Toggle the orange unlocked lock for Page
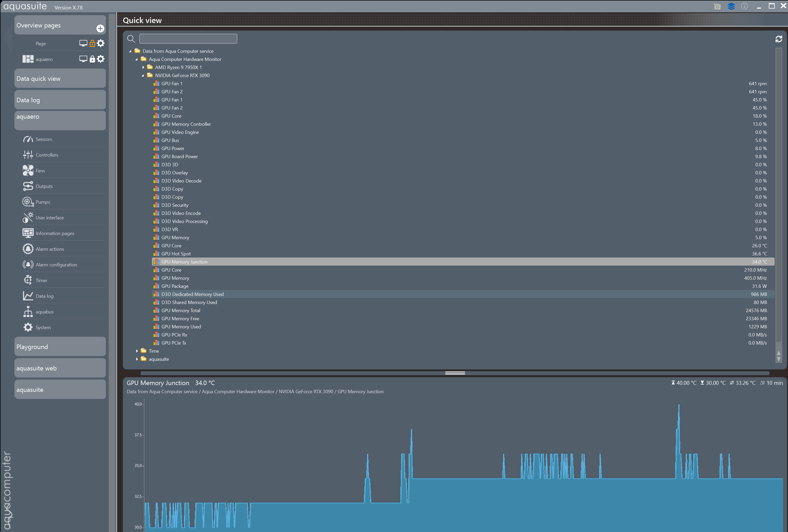Viewport: 788px width, 532px height. pyautogui.click(x=92, y=43)
